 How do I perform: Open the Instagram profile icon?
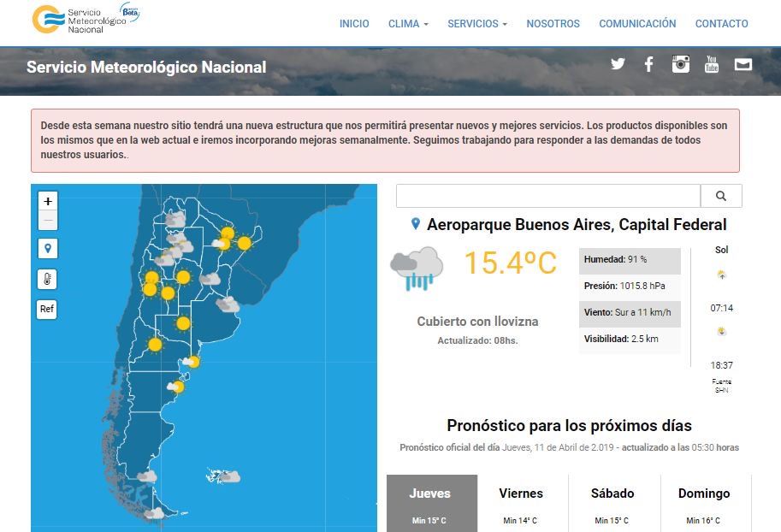(680, 63)
